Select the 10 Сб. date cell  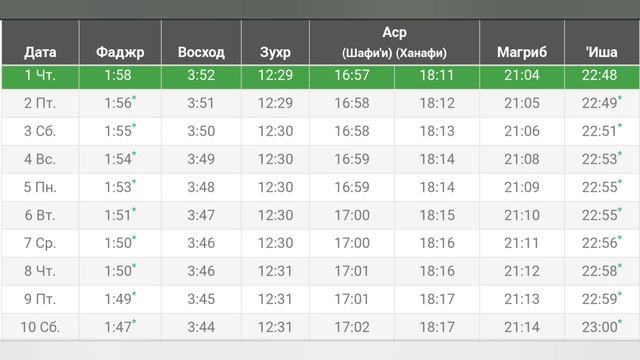pos(40,327)
